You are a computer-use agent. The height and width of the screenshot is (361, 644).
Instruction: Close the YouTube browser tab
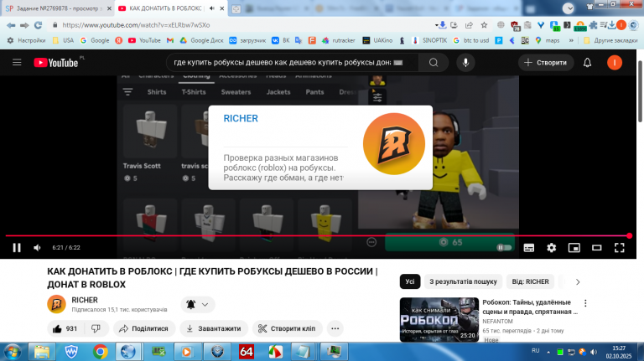coord(221,8)
